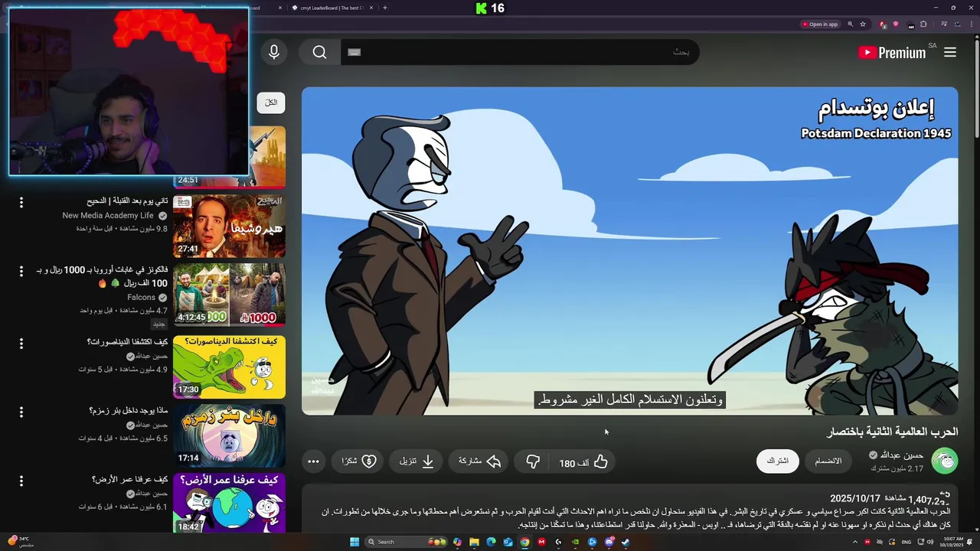980x551 pixels.
Task: Open the داخل بئر زمزم 17:14 thumbnail
Action: 229,435
